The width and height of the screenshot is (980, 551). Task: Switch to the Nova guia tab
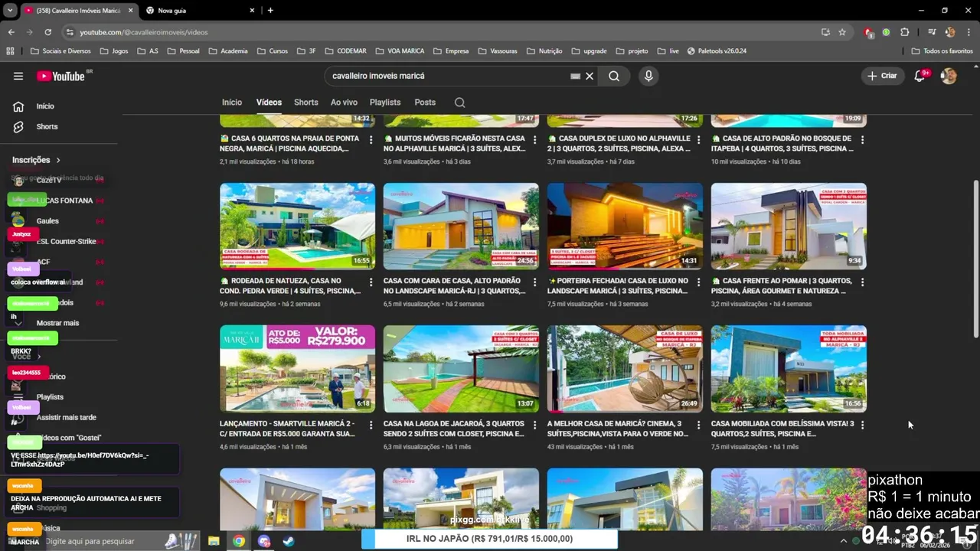point(200,11)
